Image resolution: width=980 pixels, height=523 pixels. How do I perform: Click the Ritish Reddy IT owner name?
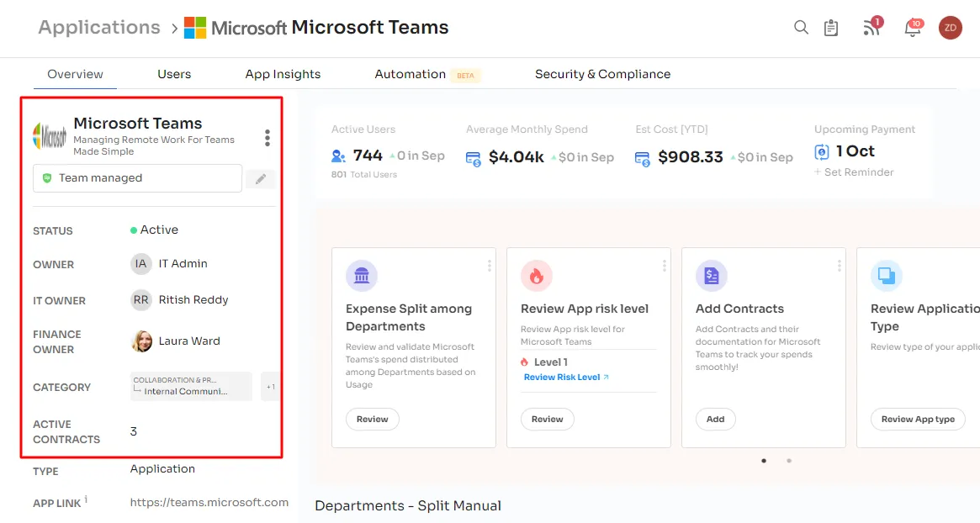pyautogui.click(x=193, y=300)
